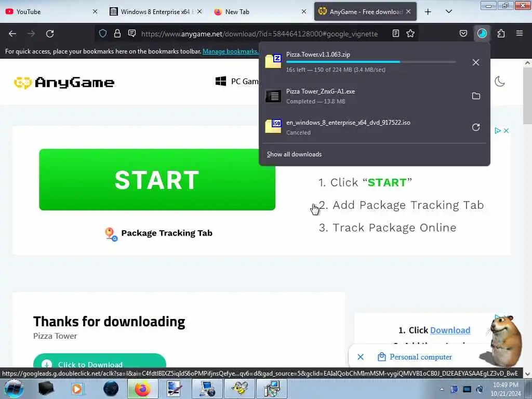The height and width of the screenshot is (399, 532).
Task: Follow the Download link in the side ad
Action: 450,330
